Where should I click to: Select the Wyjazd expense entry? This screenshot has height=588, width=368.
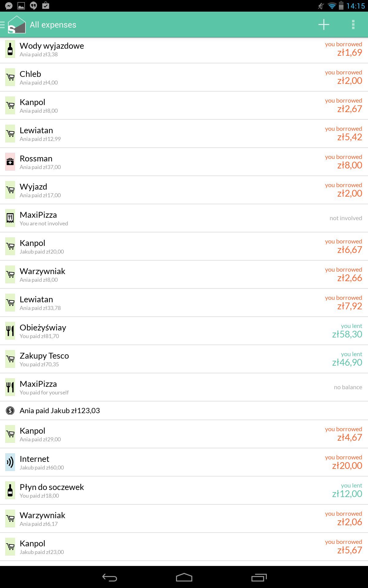(x=184, y=190)
